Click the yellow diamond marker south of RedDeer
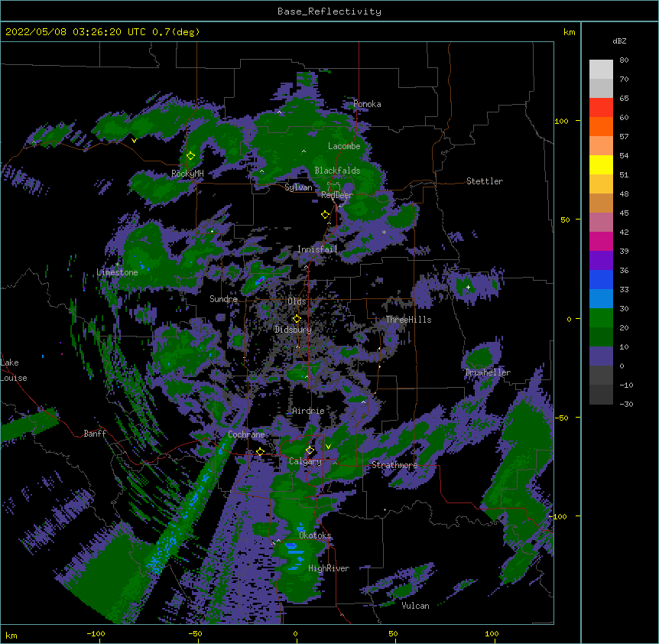 325,215
